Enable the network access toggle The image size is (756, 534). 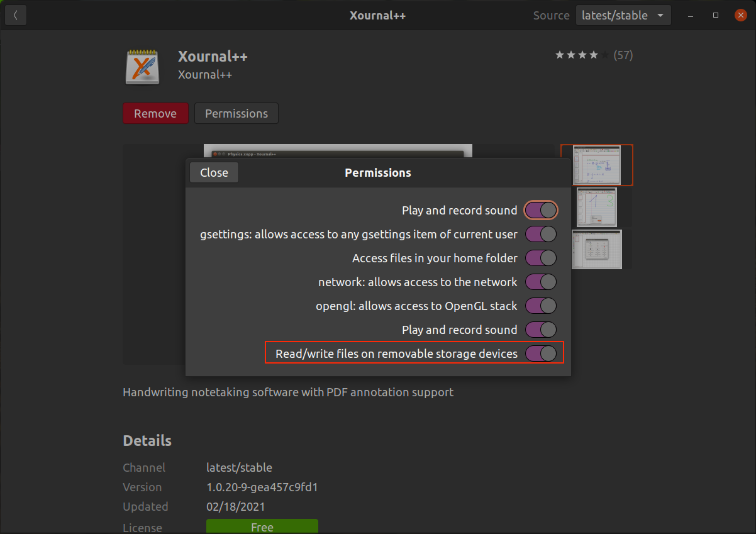pyautogui.click(x=540, y=282)
